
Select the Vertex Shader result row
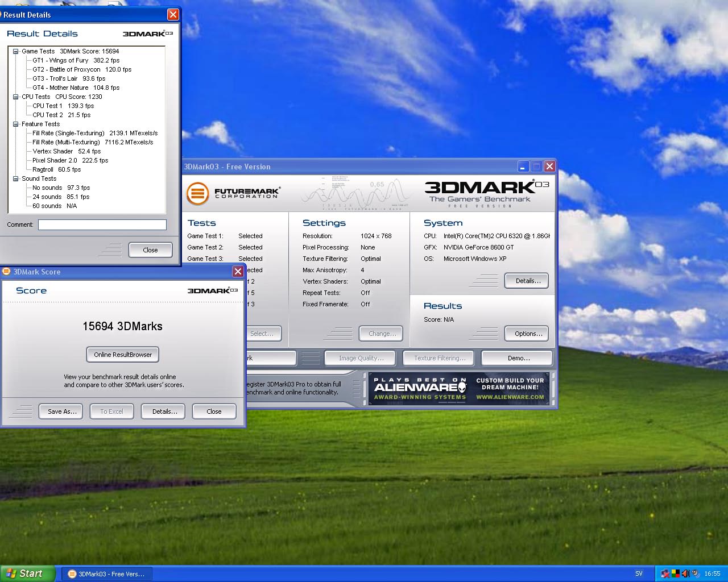click(x=67, y=151)
